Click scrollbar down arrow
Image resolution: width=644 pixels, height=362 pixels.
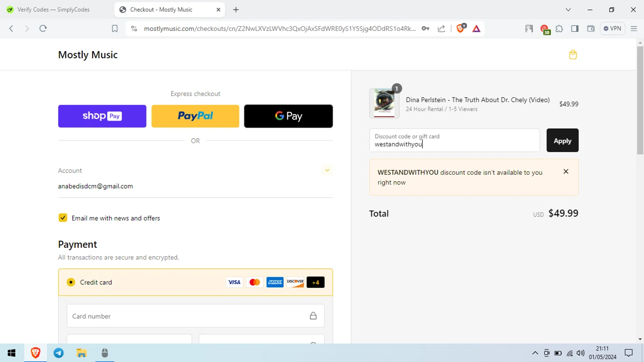click(x=640, y=339)
